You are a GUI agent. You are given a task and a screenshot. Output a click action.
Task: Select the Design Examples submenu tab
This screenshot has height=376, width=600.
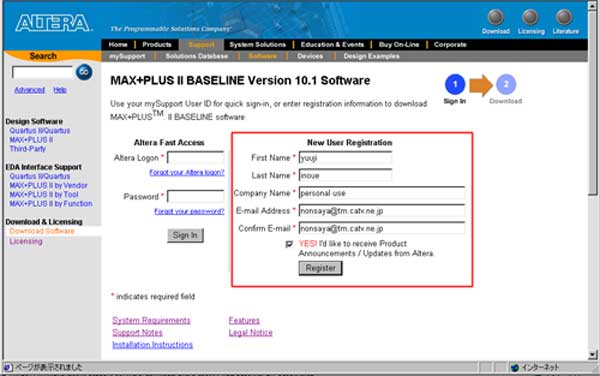click(371, 56)
